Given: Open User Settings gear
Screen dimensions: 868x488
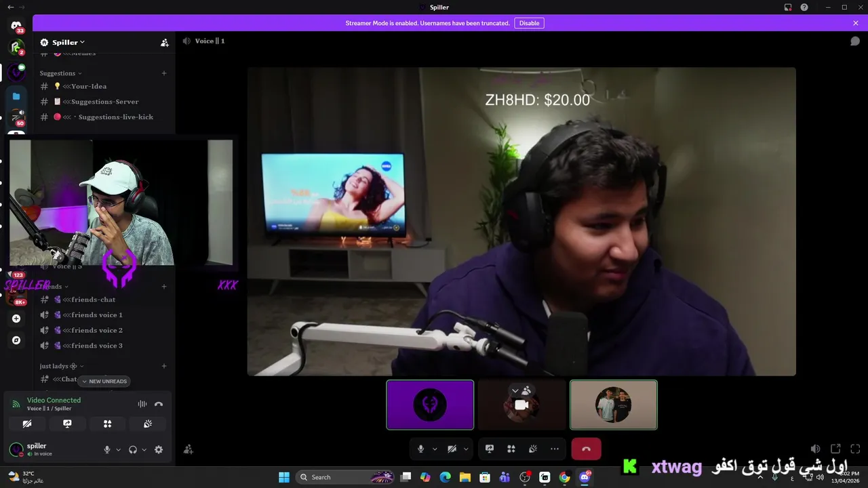Looking at the screenshot, I should click(159, 449).
